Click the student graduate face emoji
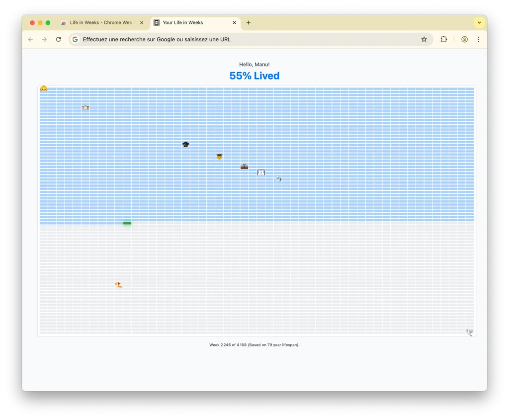 click(219, 157)
